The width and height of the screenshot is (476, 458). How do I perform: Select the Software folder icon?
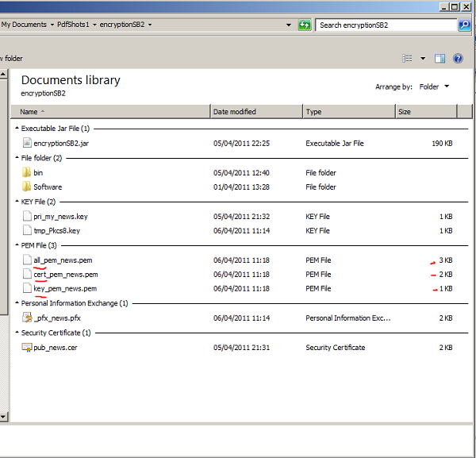27,187
